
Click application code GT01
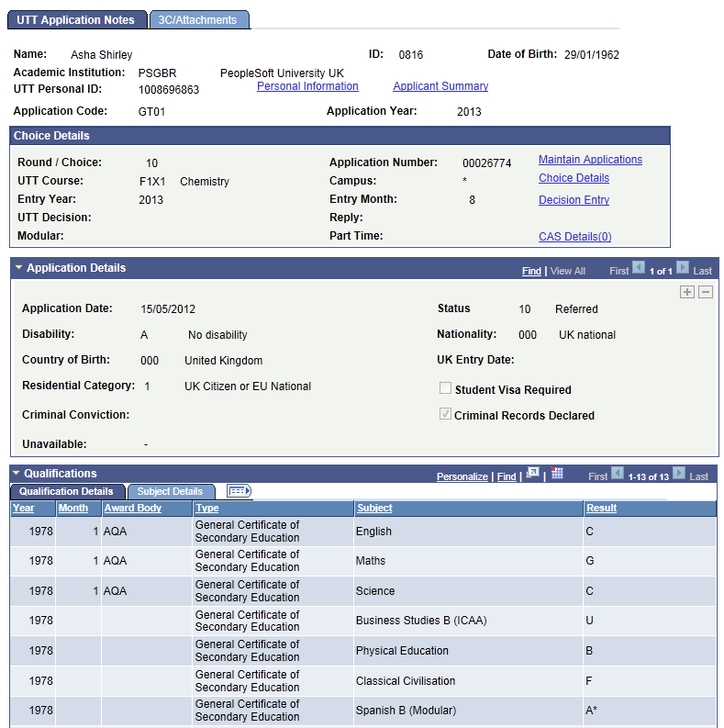151,112
